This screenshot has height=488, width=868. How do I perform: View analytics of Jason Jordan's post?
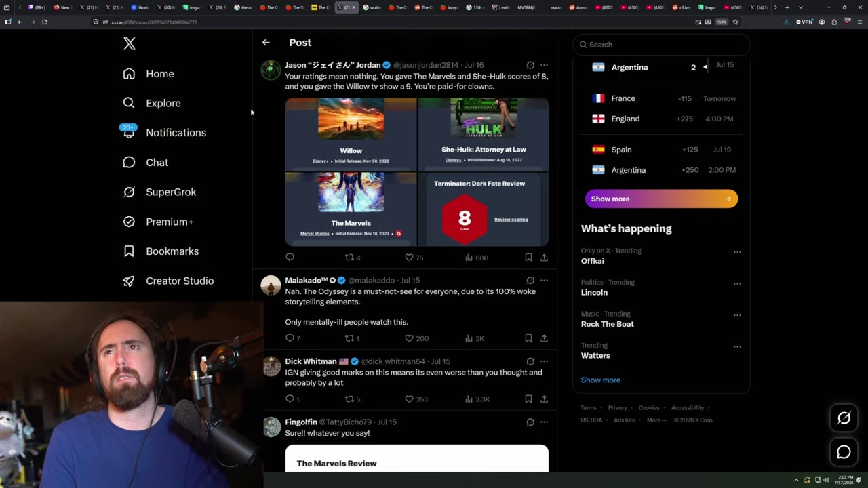(x=476, y=258)
